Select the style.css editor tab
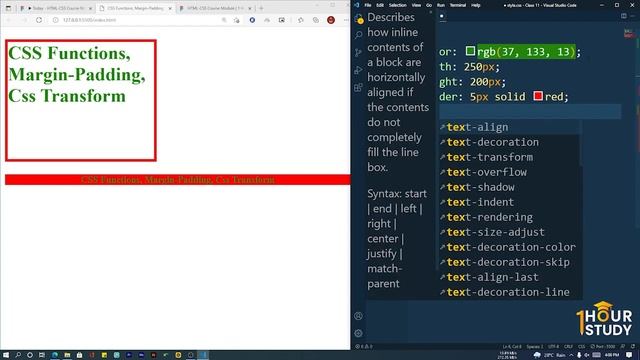This screenshot has width=640, height=360. pos(442,17)
